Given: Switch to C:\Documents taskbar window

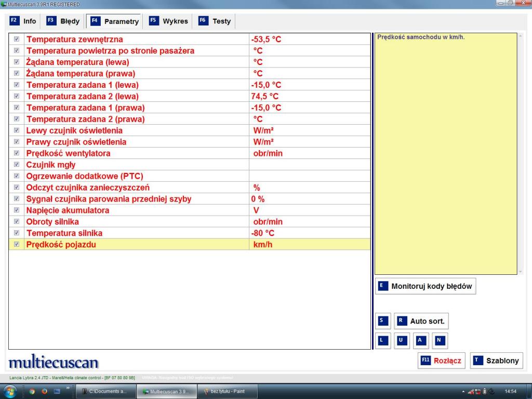Looking at the screenshot, I should 106,391.
